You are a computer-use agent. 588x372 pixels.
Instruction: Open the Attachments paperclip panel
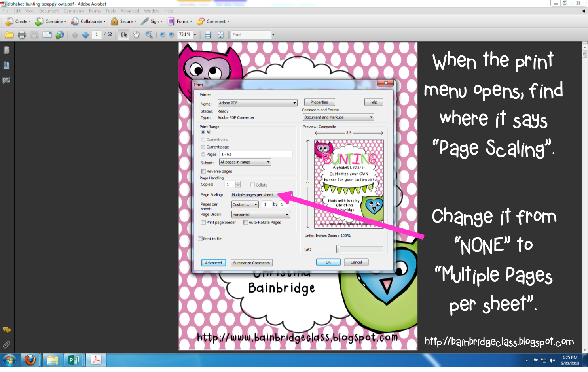(6, 344)
